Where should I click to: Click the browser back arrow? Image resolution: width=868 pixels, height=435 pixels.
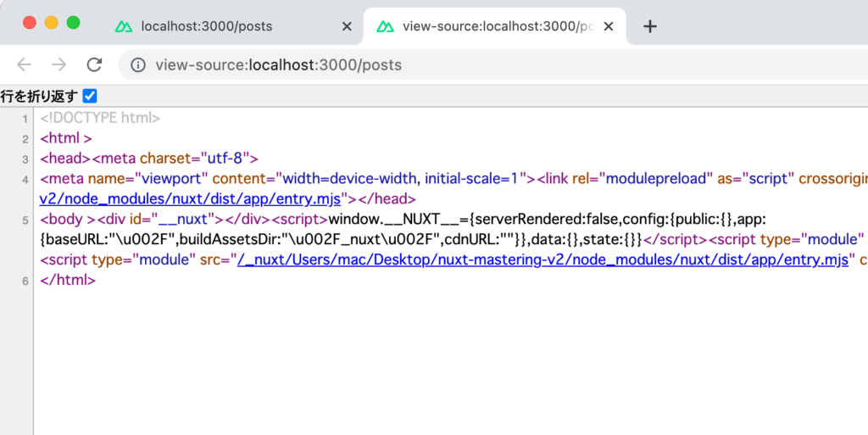[x=24, y=65]
